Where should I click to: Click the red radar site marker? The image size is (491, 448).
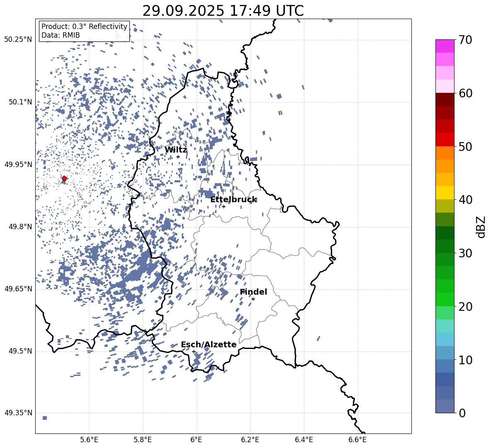64,179
